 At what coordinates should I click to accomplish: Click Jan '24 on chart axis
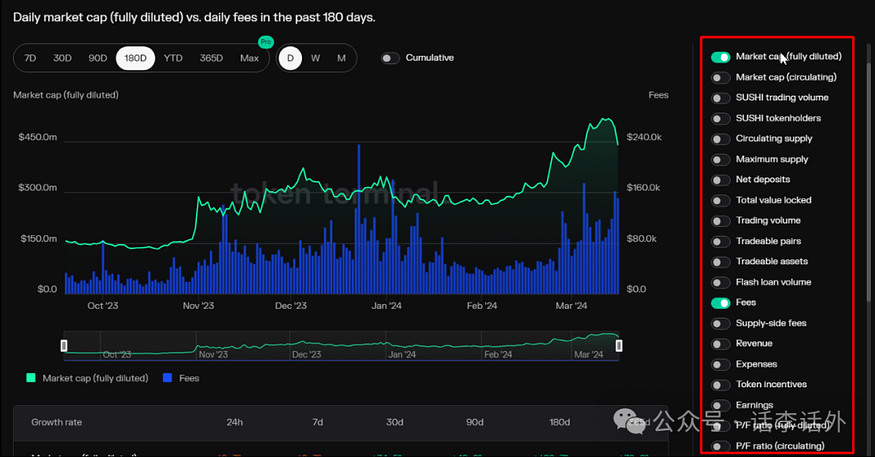pyautogui.click(x=386, y=306)
